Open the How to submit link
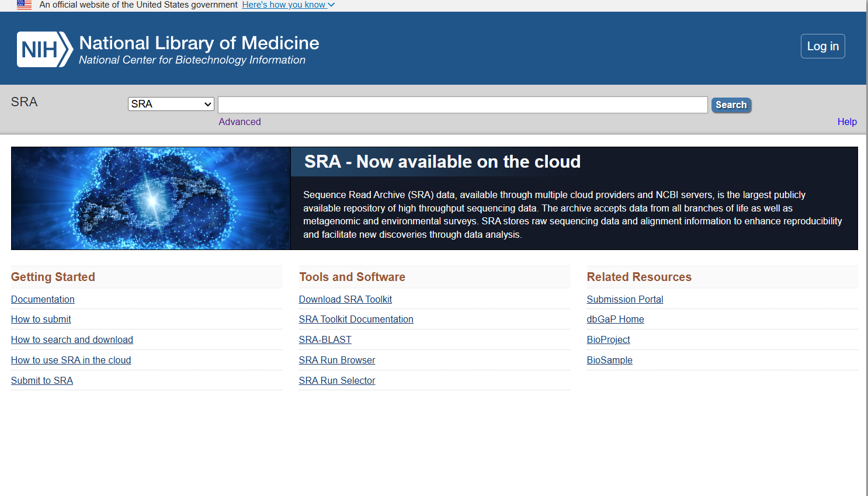Image resolution: width=868 pixels, height=496 pixels. point(41,319)
